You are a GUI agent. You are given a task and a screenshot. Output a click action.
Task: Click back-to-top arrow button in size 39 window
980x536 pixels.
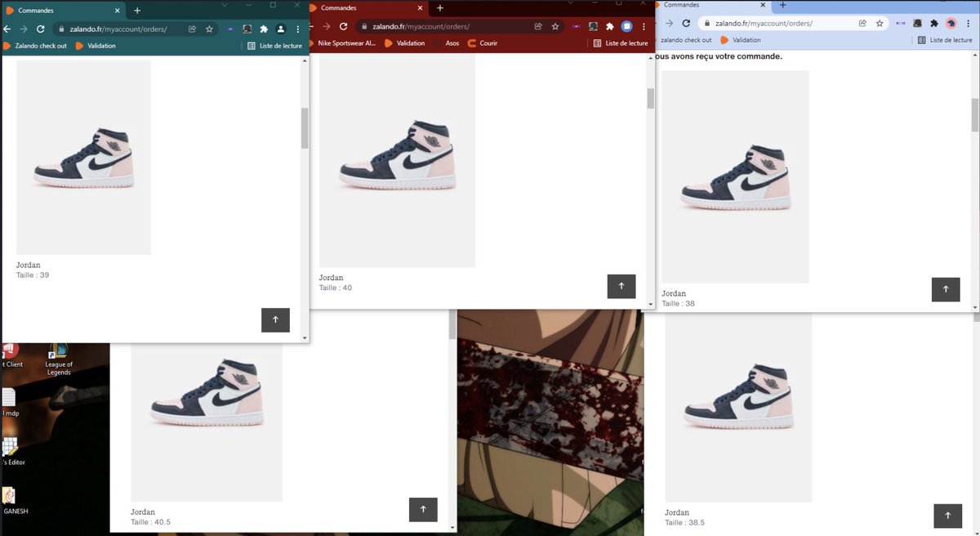[x=275, y=319]
